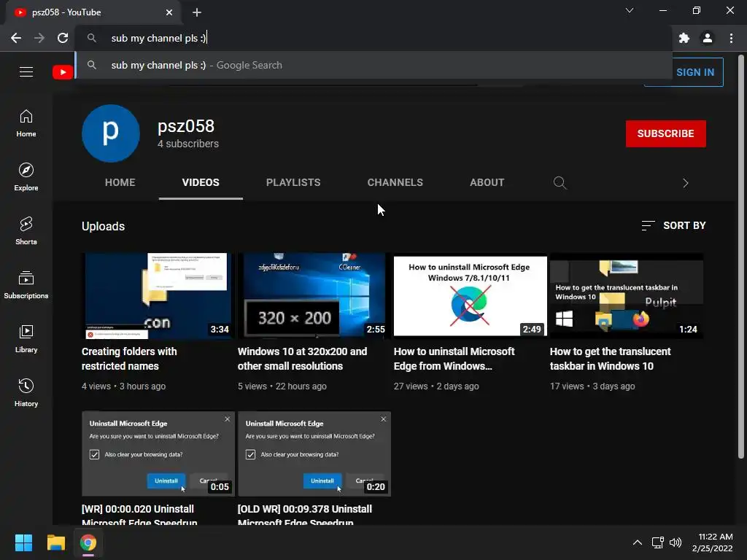Screen dimensions: 747x560
Task: Click '27 views • 2 days ago' text
Action: coord(436,386)
